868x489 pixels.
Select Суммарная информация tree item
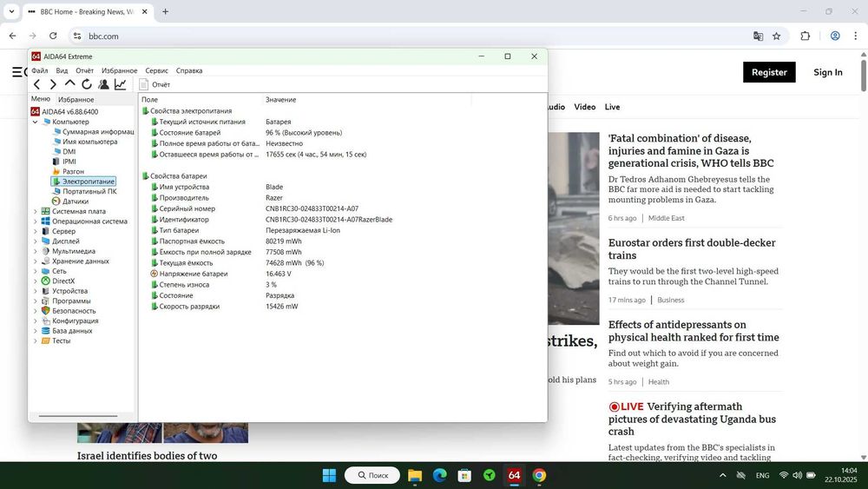coord(93,132)
